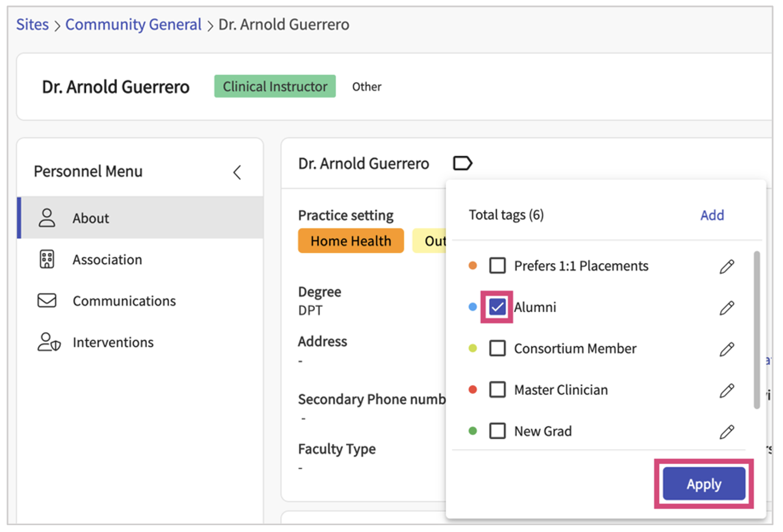Click the pencil icon next to New Grad
783x532 pixels.
pos(726,432)
